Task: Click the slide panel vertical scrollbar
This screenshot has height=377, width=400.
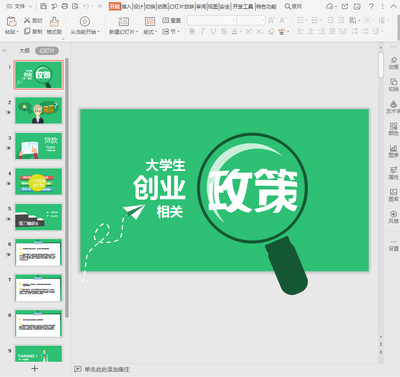Action: (x=67, y=187)
